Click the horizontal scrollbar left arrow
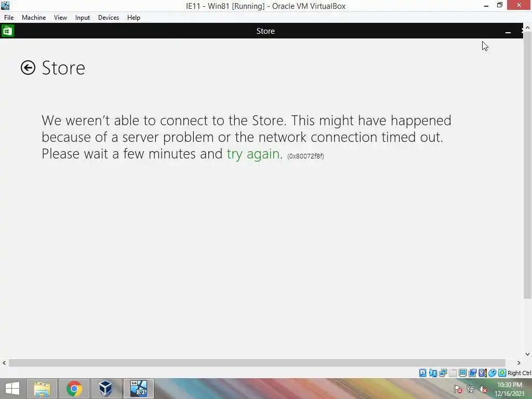This screenshot has width=532, height=399. [x=4, y=363]
